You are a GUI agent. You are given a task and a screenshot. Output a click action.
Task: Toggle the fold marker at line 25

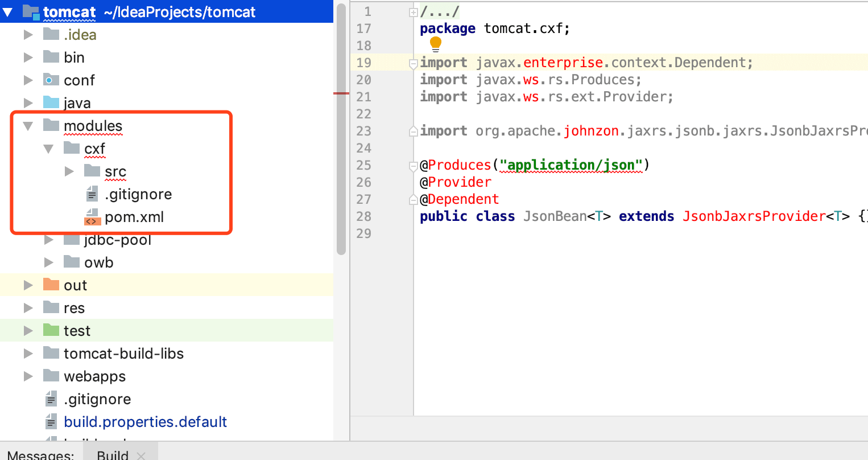point(414,166)
